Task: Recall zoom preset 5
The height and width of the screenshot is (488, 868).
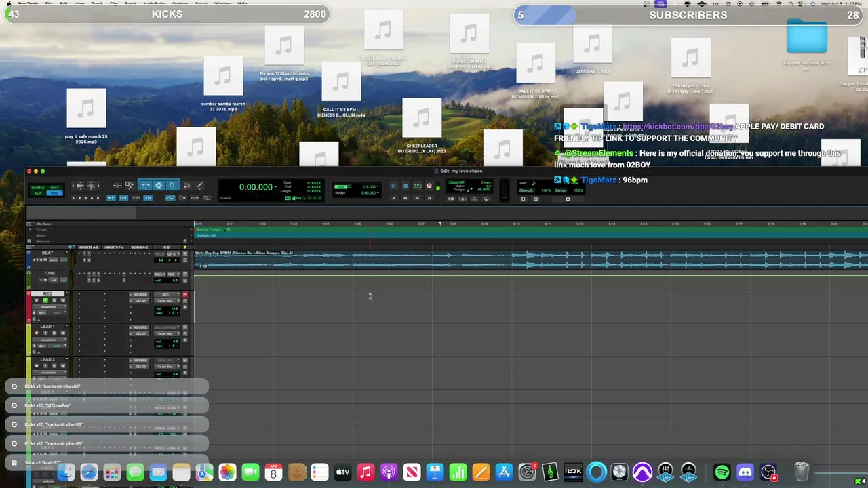Action: [98, 198]
